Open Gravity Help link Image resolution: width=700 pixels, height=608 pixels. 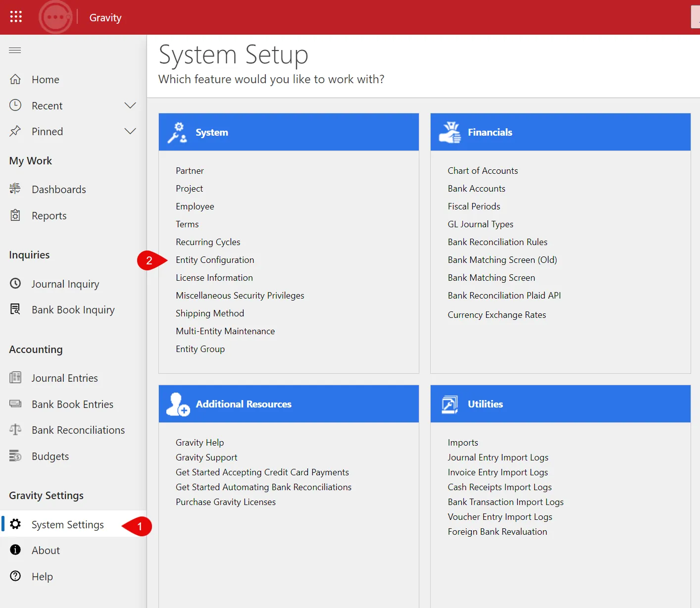pyautogui.click(x=200, y=443)
